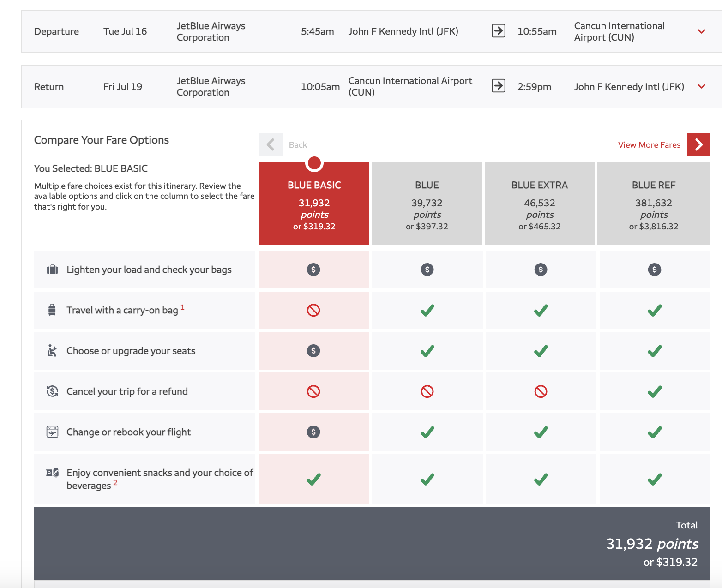Click the 'Change or rebook your flight' label

(129, 432)
